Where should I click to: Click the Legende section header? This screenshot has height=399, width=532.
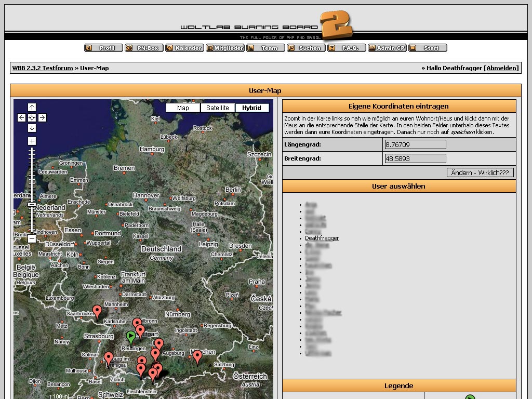399,386
